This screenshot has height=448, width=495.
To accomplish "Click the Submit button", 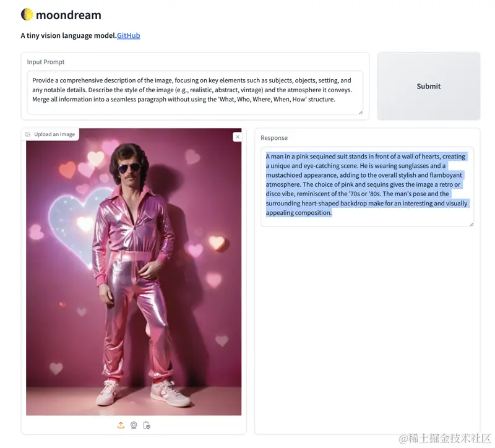I will click(429, 86).
